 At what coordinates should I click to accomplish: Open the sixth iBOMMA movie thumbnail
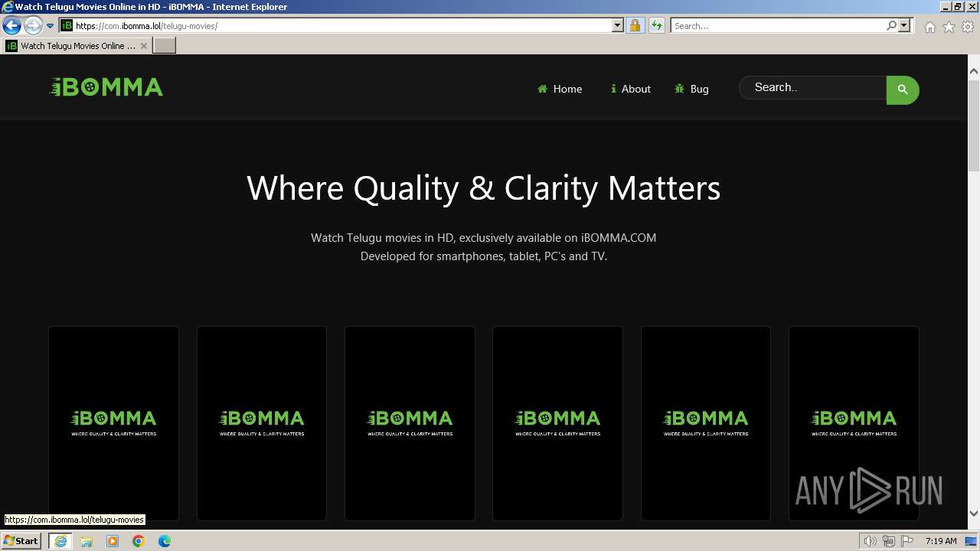854,423
